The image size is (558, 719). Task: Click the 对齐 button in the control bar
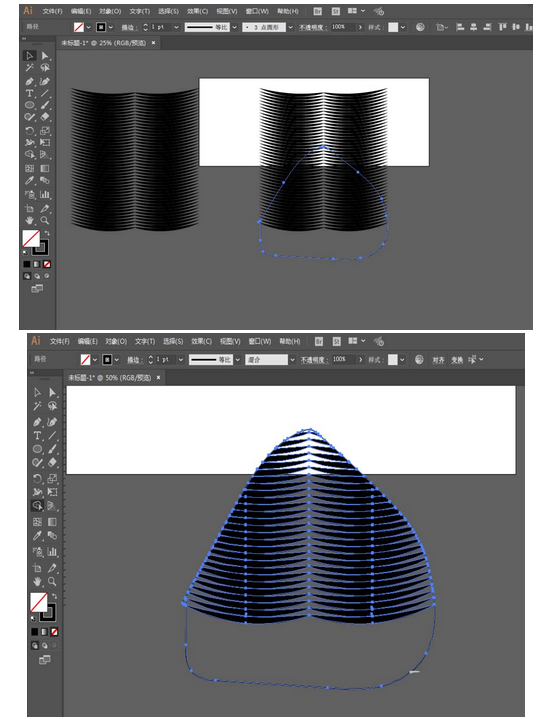tap(438, 360)
